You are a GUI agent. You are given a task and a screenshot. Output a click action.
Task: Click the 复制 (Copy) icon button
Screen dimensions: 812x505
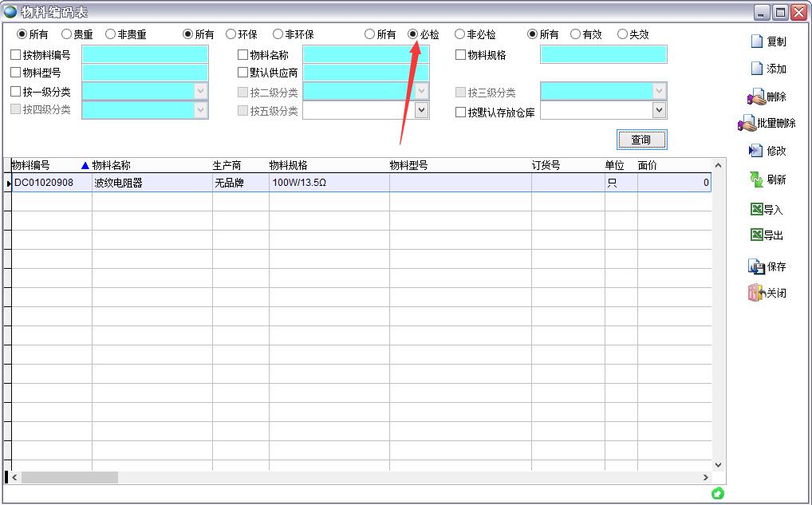coord(757,41)
